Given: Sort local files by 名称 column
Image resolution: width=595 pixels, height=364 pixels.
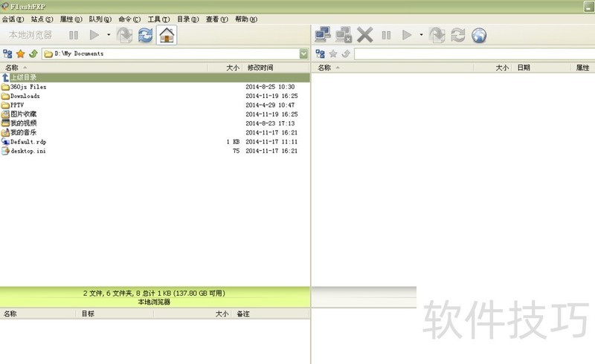Looking at the screenshot, I should pos(103,68).
